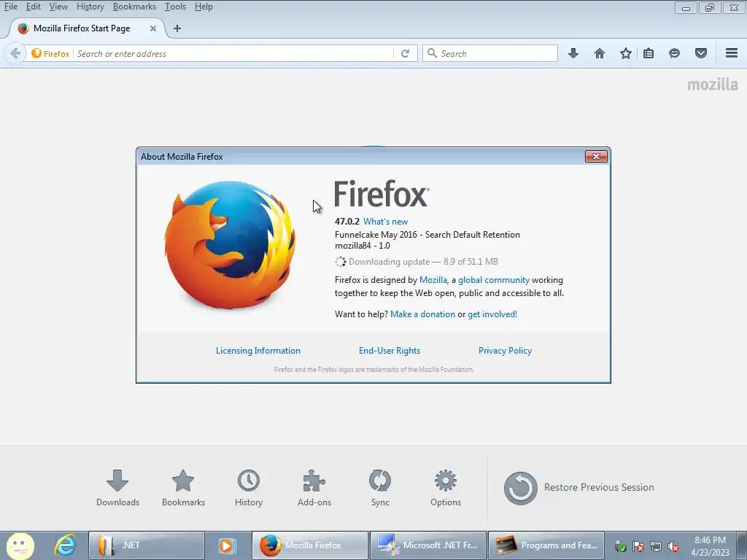Image resolution: width=747 pixels, height=560 pixels.
Task: Open the Windows Start button
Action: [20, 545]
